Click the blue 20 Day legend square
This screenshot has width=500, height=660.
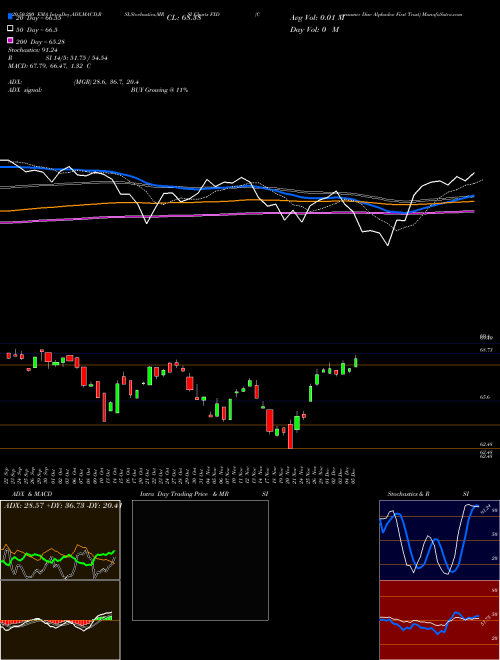10,17
